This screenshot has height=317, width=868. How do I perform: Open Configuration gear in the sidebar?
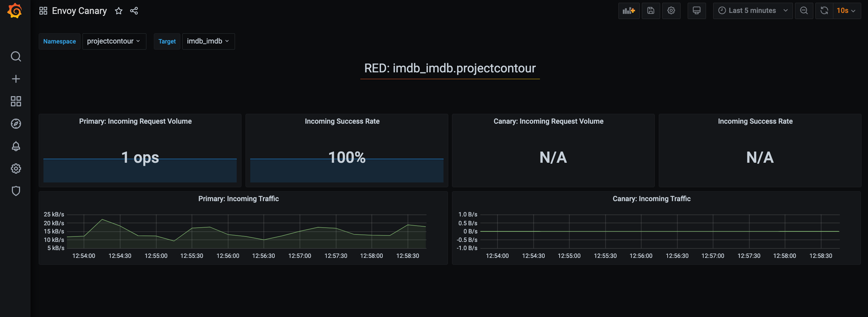click(x=16, y=169)
